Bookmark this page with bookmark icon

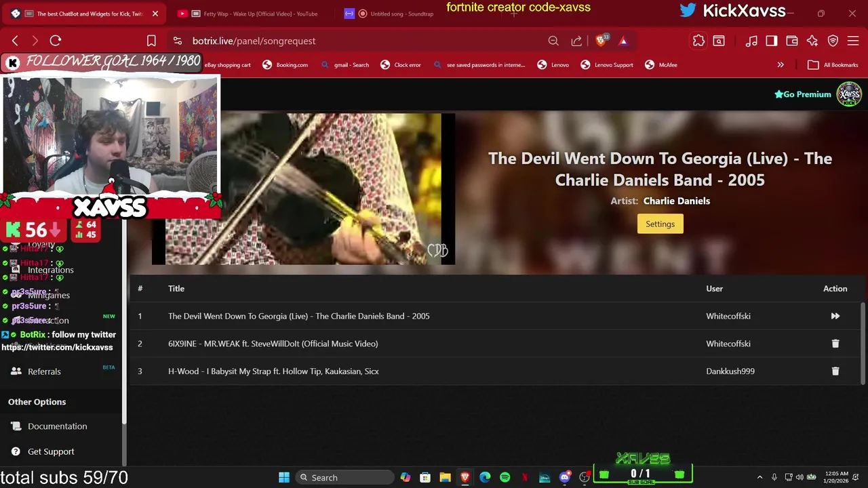click(151, 41)
